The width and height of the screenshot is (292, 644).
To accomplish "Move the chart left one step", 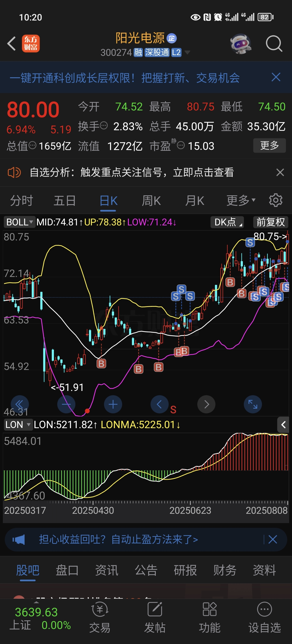I will pyautogui.click(x=160, y=404).
